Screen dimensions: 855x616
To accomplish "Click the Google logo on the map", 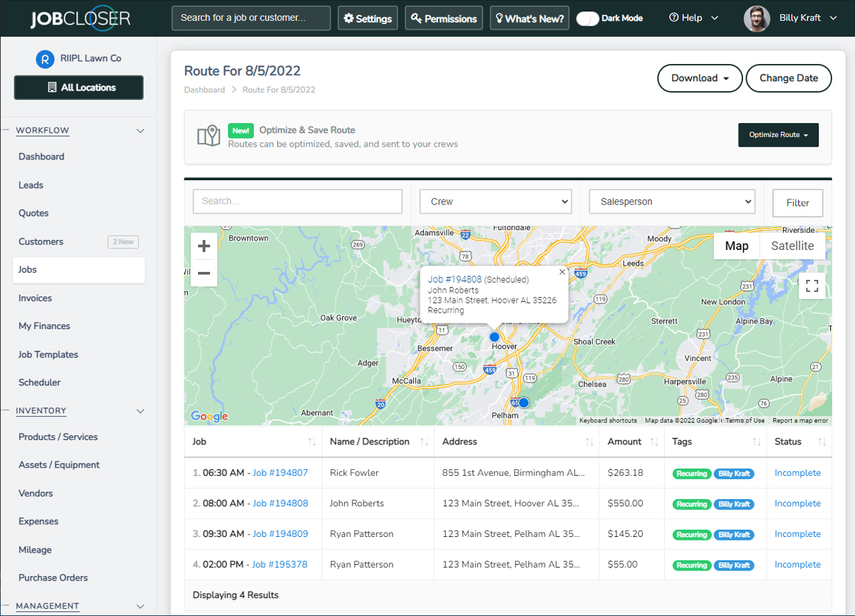I will pyautogui.click(x=208, y=416).
